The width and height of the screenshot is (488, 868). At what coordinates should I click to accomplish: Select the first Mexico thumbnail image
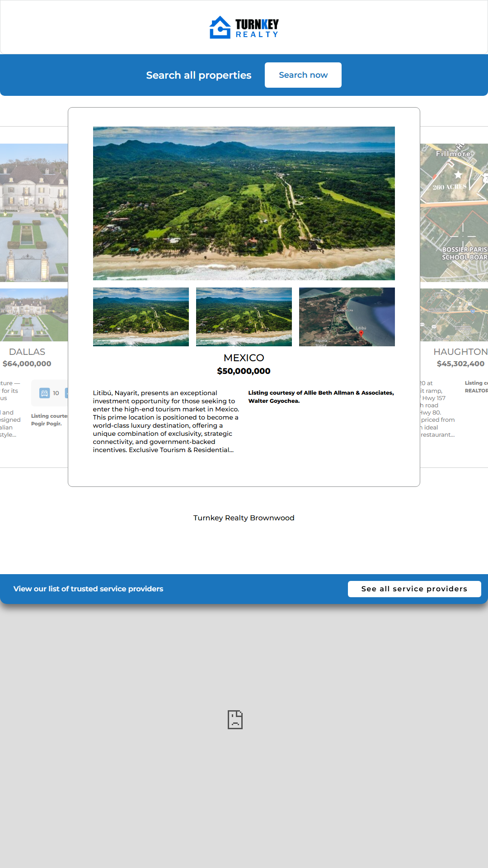[x=141, y=317]
